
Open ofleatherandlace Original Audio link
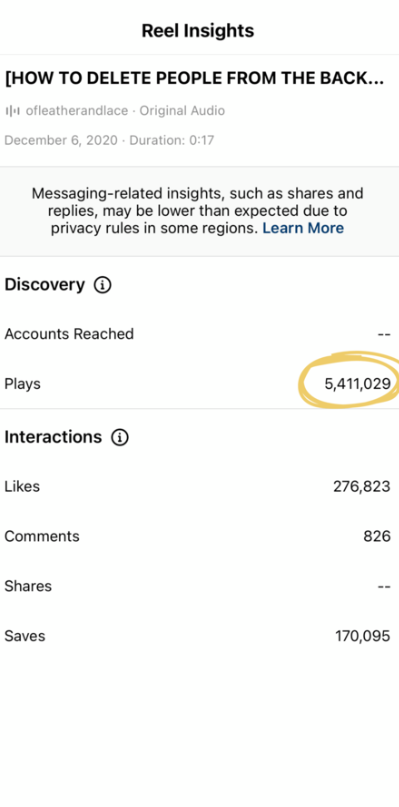(x=125, y=111)
